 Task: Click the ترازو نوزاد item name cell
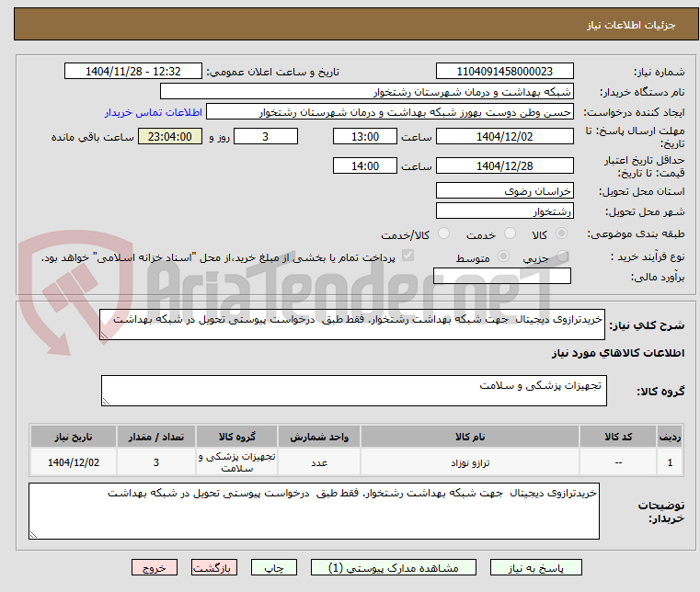[x=470, y=462]
